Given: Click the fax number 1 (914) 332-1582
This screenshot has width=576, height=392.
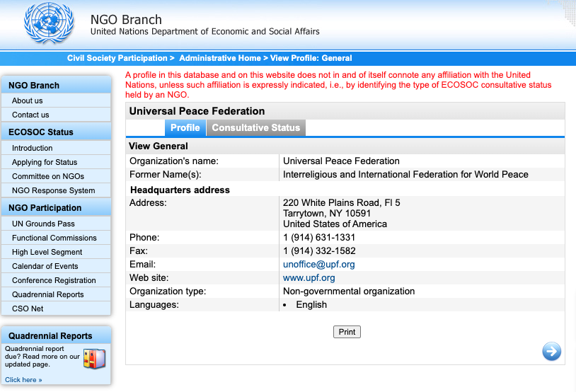Looking at the screenshot, I should (319, 251).
